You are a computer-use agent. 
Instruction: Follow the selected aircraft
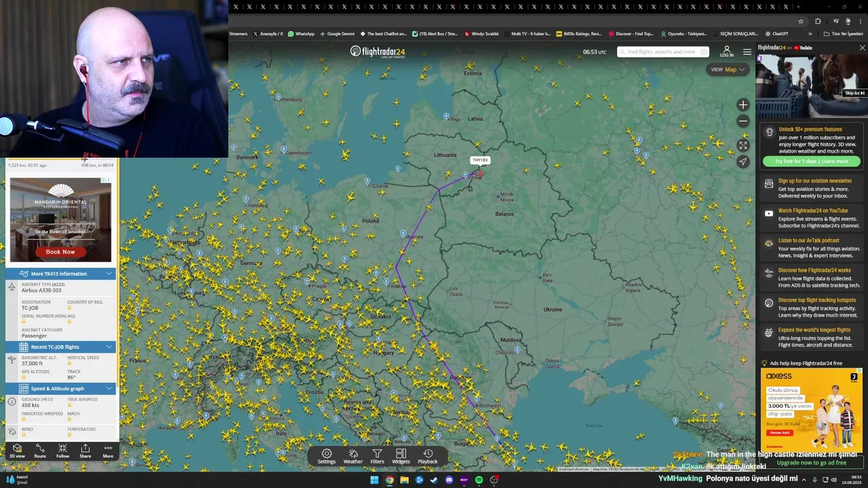click(x=62, y=451)
